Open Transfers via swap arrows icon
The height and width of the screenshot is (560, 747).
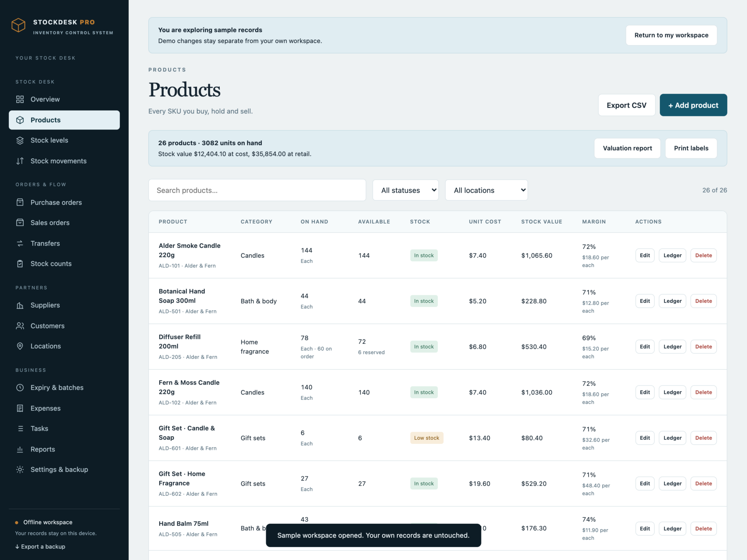pos(20,243)
